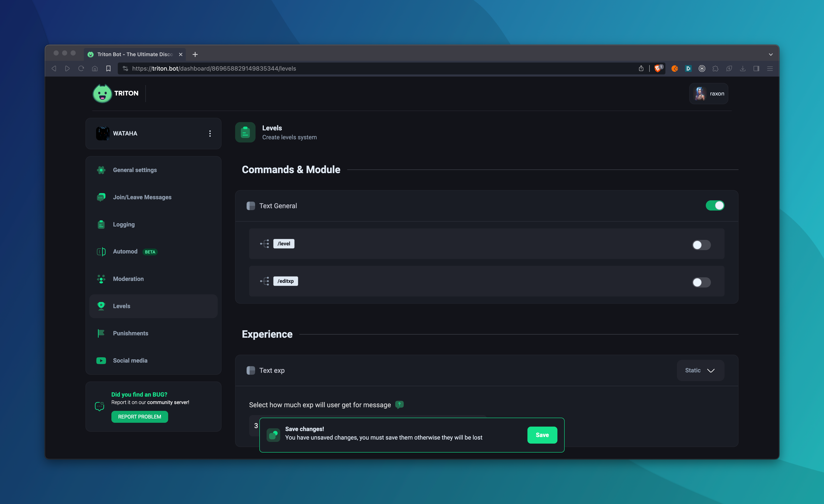
Task: Open browser downloads icon
Action: [742, 68]
